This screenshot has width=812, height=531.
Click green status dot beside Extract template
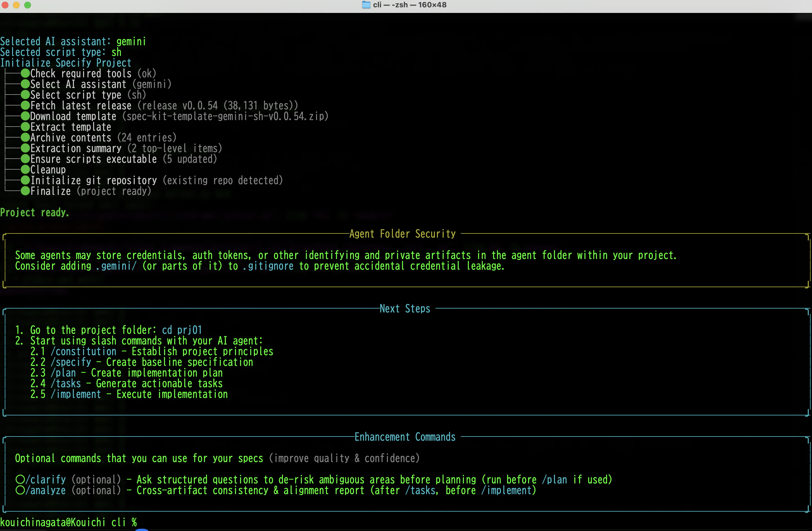[x=25, y=127]
